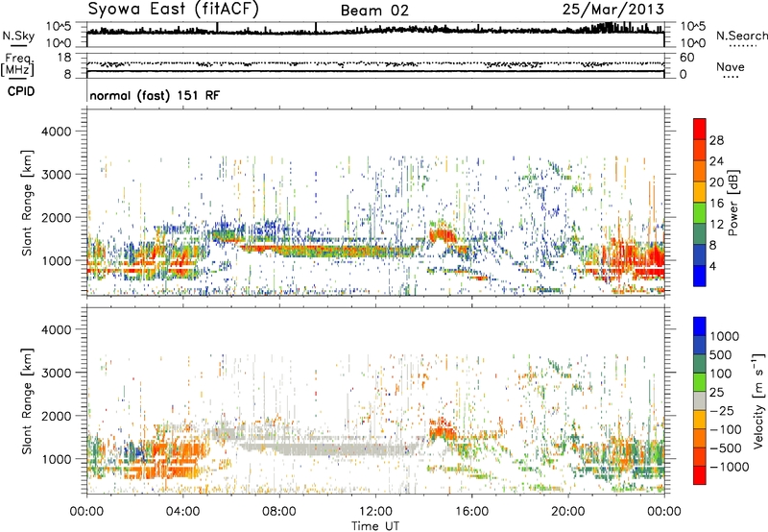Click the 'Slant Range [km]' label of the velocity panel
This screenshot has height=532, width=768.
pyautogui.click(x=27, y=401)
